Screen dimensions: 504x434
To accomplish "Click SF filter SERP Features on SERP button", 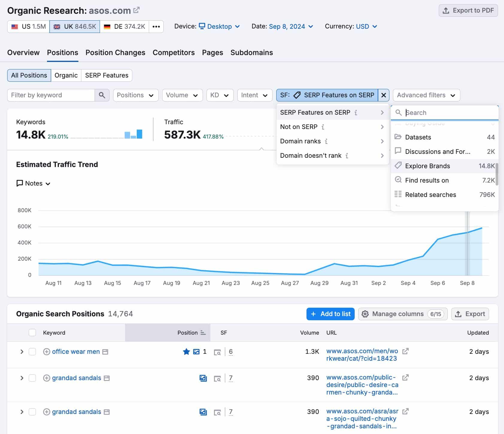I will click(x=327, y=95).
